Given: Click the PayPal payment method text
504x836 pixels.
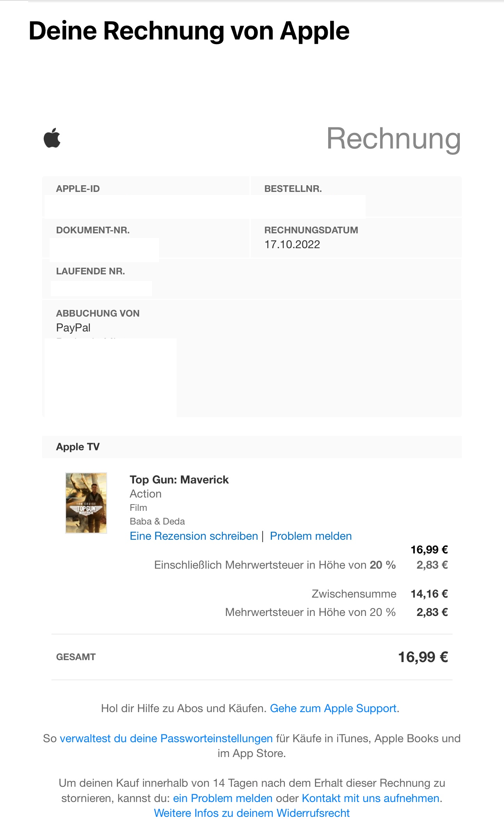Looking at the screenshot, I should [x=73, y=328].
